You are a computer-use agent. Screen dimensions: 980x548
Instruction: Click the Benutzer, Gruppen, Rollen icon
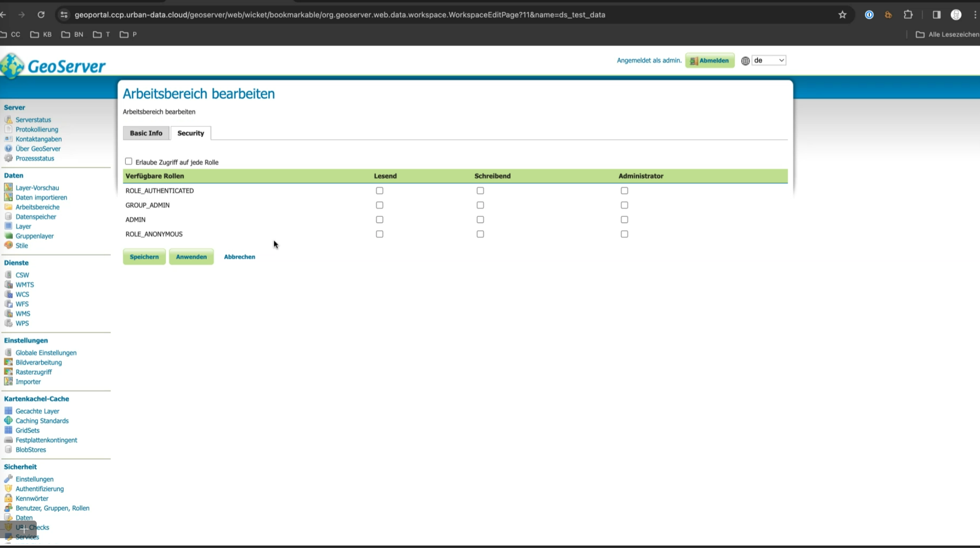click(8, 508)
